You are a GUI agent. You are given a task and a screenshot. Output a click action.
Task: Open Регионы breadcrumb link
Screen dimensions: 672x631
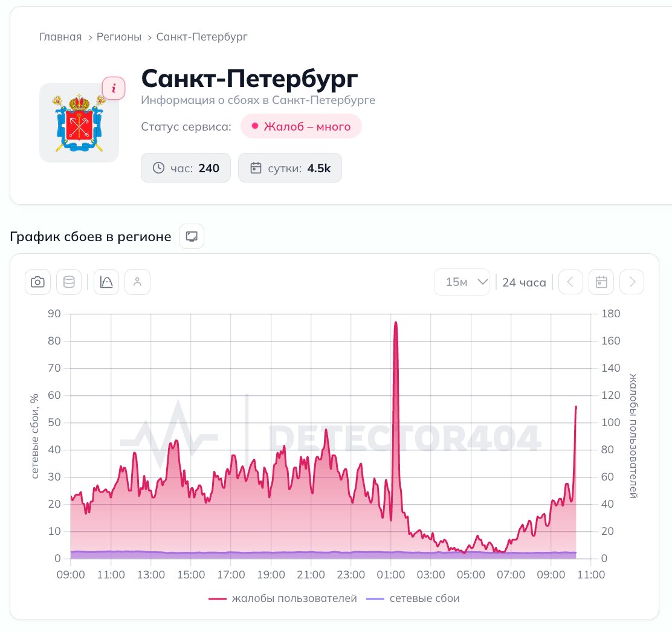tap(118, 37)
